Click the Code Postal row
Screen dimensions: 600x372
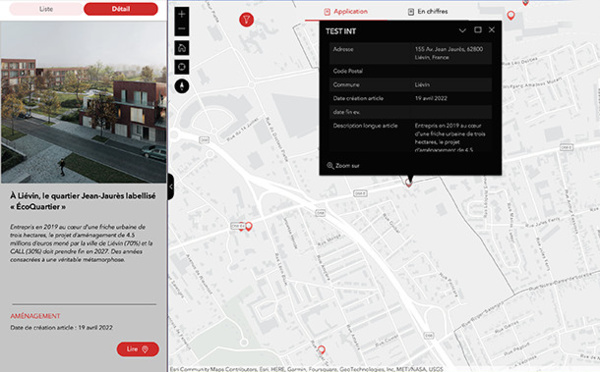(x=410, y=71)
